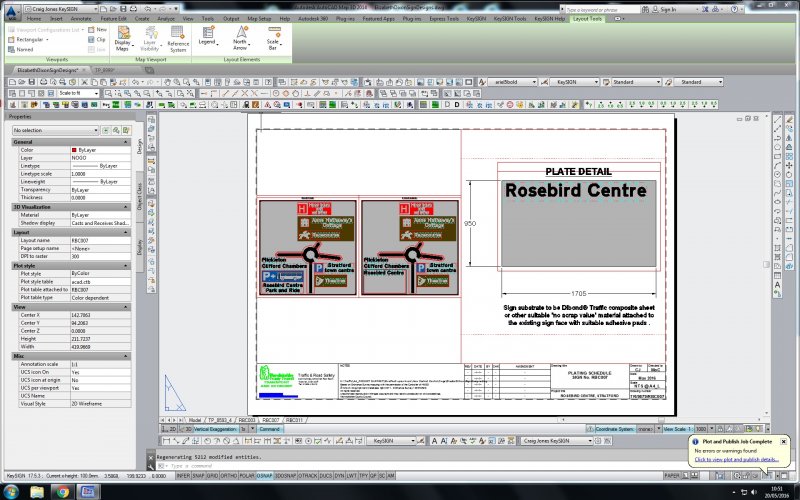Click to view plot and publish details link
This screenshot has height=500, width=800.
coord(736,459)
